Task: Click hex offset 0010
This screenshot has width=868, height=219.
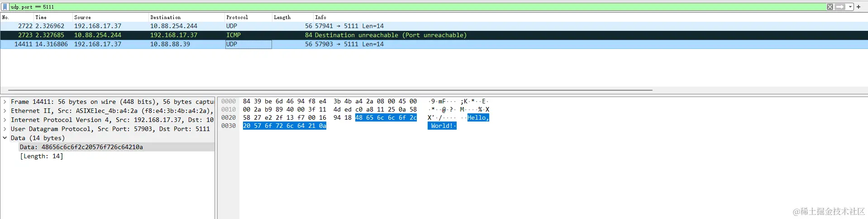Action: [229, 110]
